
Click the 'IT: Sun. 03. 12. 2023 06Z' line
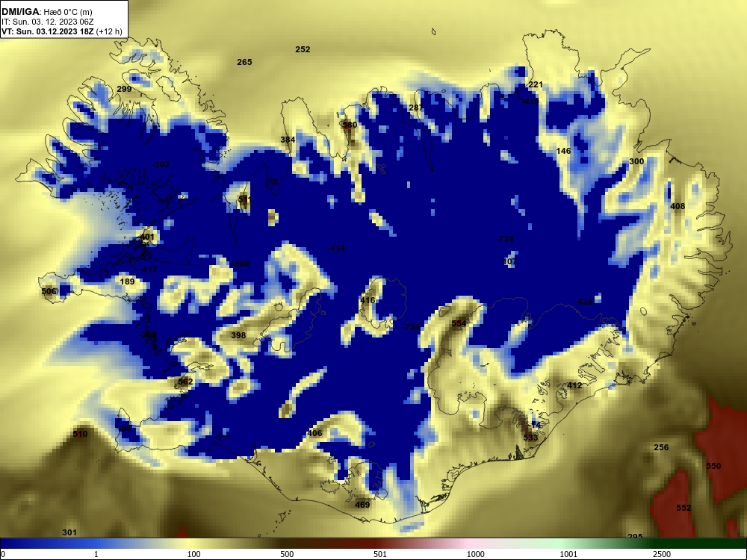pyautogui.click(x=48, y=22)
